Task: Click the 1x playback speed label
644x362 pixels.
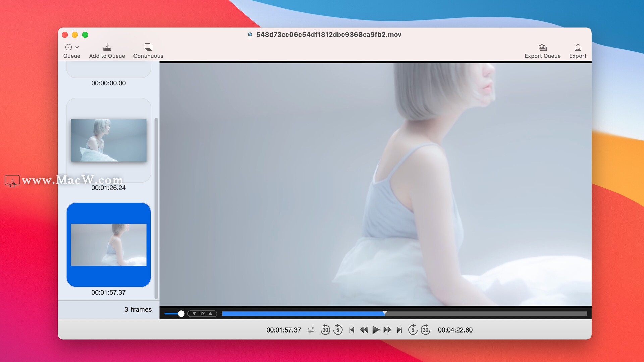Action: [x=202, y=313]
